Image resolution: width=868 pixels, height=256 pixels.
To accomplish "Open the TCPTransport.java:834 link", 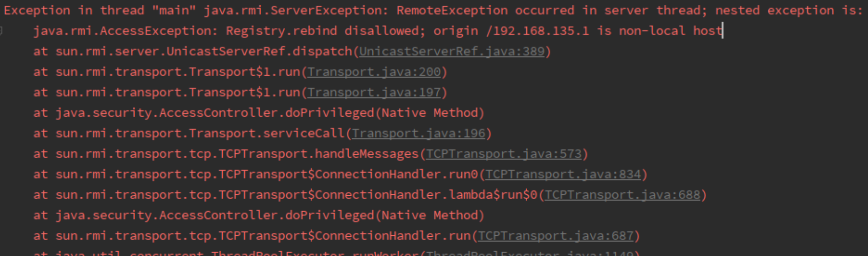I will pos(563,175).
